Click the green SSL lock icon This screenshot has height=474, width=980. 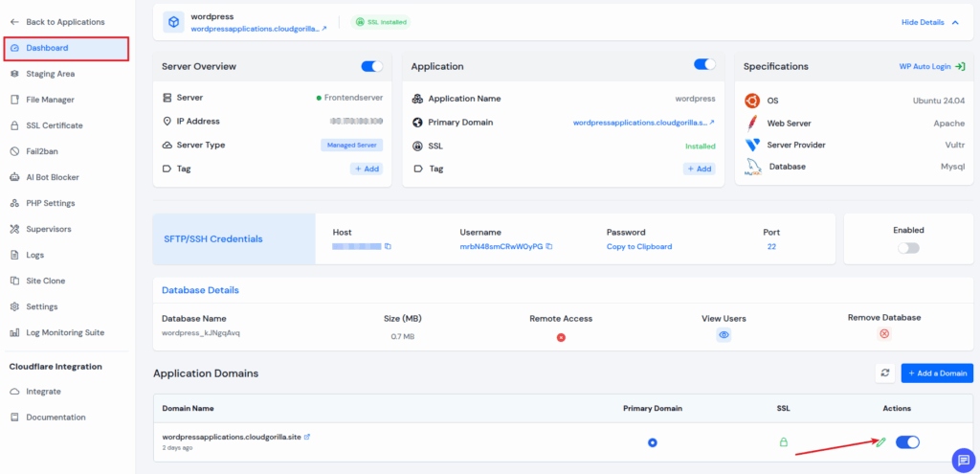tap(783, 442)
